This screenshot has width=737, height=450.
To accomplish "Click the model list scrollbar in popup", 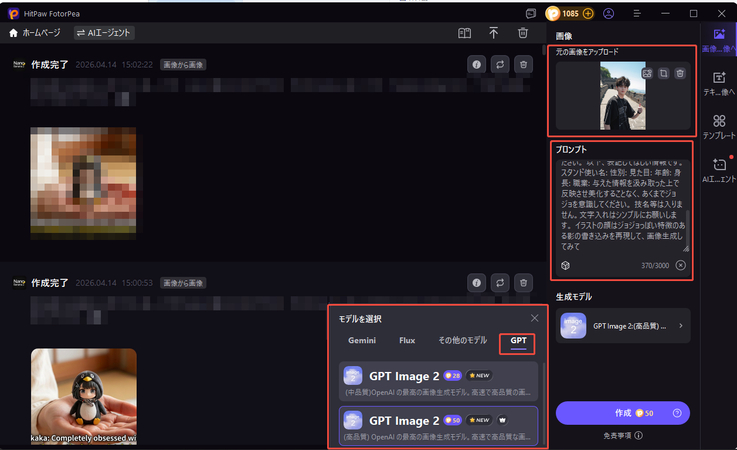I will tap(544, 403).
